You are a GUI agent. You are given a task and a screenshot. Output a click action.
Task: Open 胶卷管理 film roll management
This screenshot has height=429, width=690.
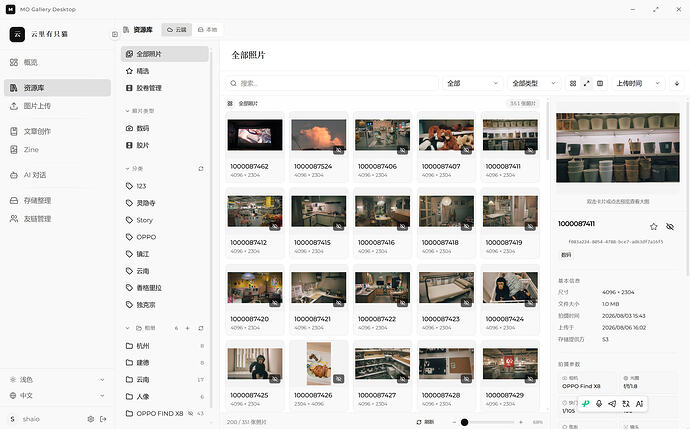(165, 88)
